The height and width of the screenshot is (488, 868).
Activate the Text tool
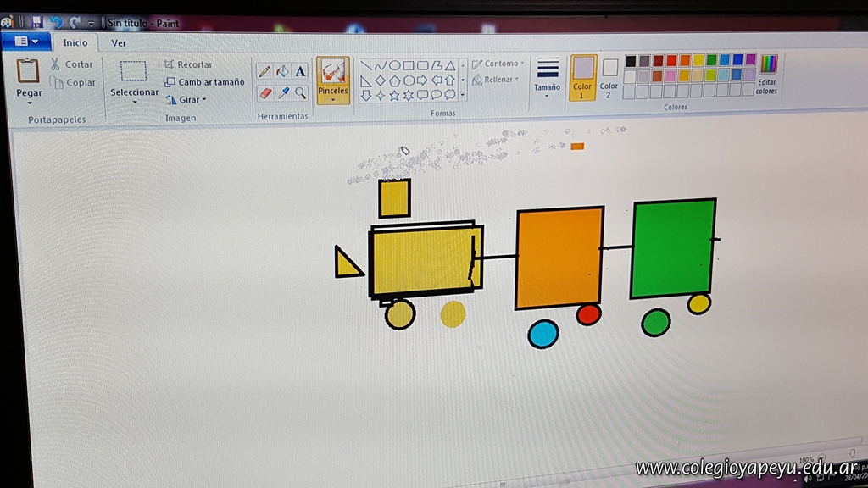click(300, 72)
